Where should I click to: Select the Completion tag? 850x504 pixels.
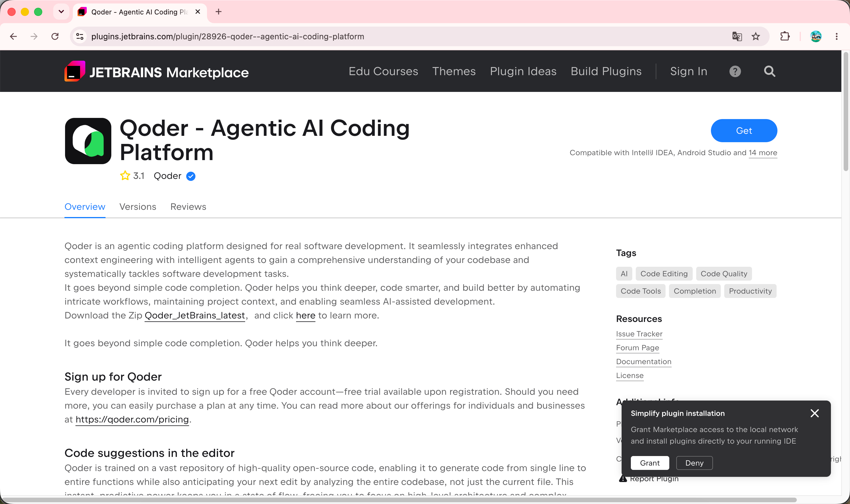695,291
